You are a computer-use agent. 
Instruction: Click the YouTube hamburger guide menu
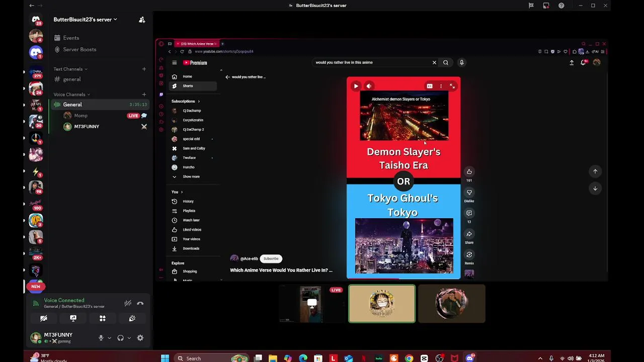(x=175, y=63)
